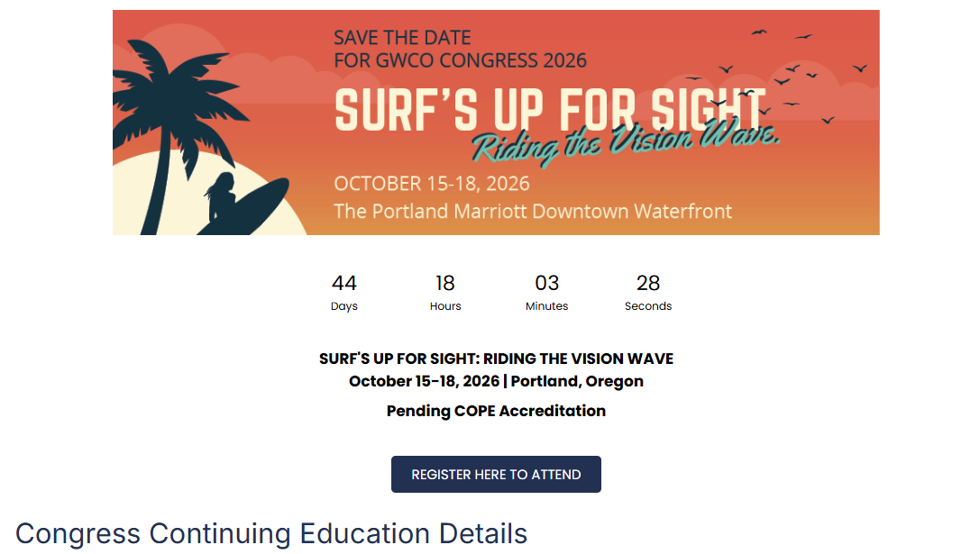Click the October 15-18, 2026 Portland, Oregon line
The height and width of the screenshot is (554, 980).
[x=496, y=381]
